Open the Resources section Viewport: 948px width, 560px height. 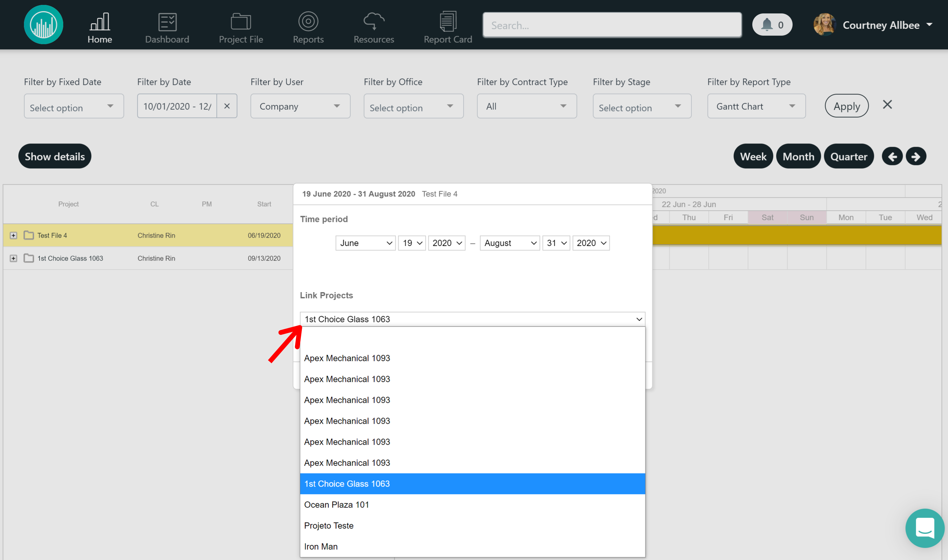coord(374,27)
